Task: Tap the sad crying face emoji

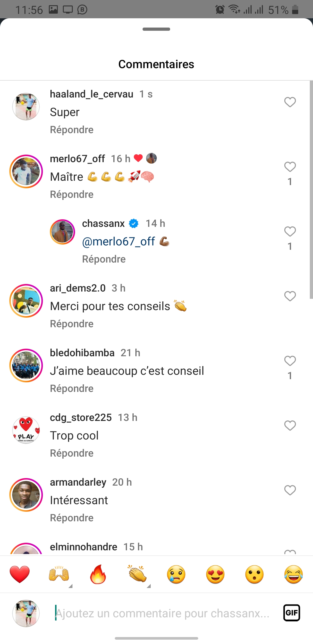Action: 176,574
